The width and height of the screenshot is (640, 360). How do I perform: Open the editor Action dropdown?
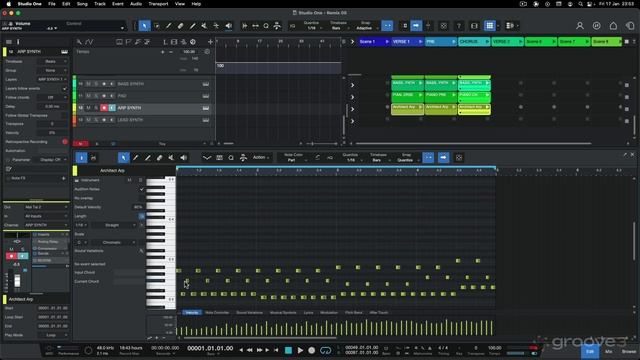[x=260, y=158]
